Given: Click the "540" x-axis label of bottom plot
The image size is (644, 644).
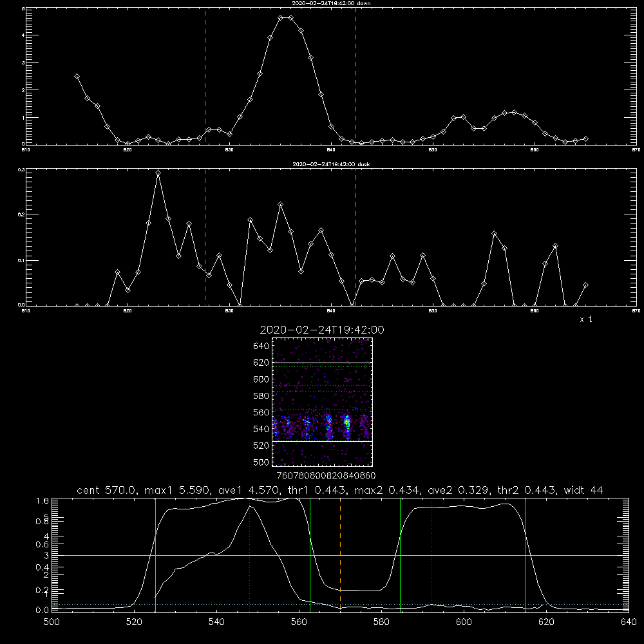Looking at the screenshot, I should (216, 622).
